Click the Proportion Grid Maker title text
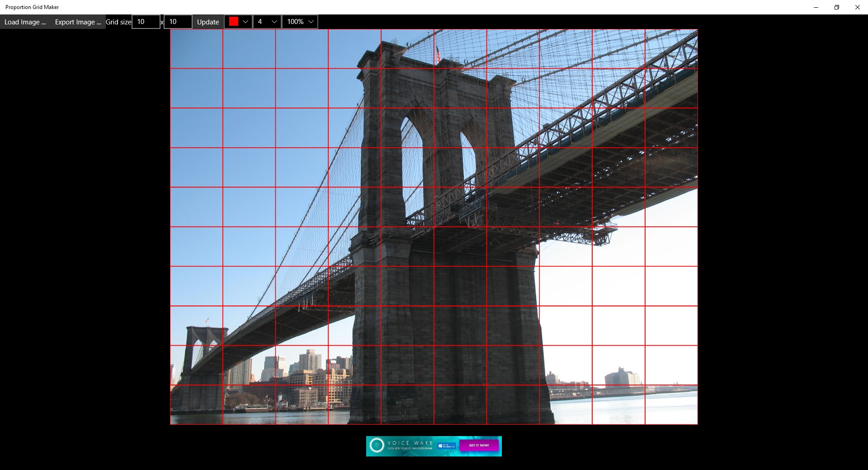868x470 pixels. point(32,7)
